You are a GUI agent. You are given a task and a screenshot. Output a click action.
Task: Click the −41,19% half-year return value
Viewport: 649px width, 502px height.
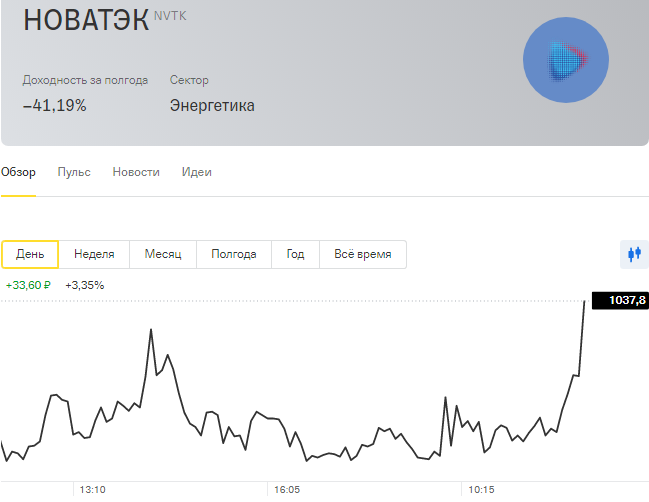click(55, 106)
